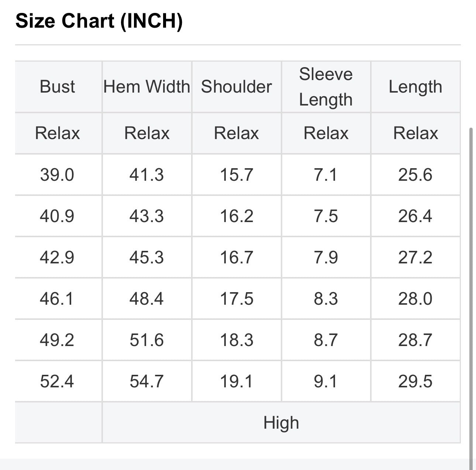Click the bust value 39.0

pos(57,175)
